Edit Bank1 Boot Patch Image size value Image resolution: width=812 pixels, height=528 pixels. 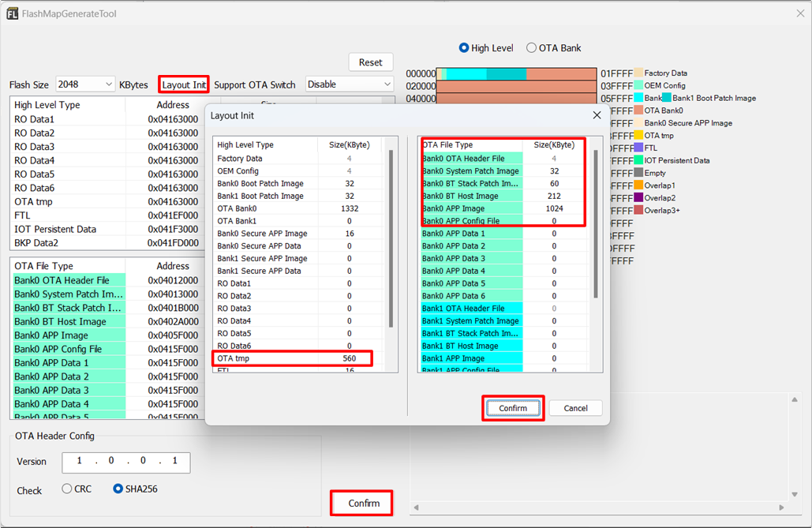click(349, 196)
